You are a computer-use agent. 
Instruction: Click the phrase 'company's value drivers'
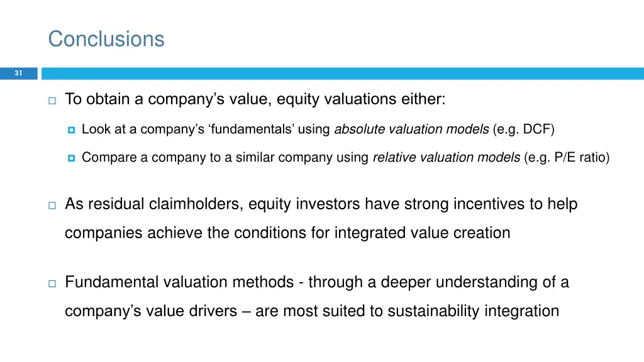(151, 311)
